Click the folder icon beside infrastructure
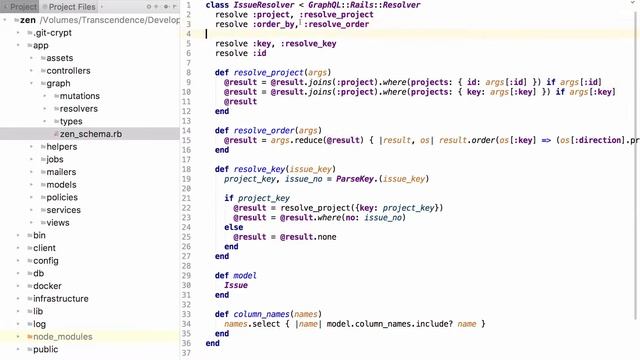Screen dimensions: 640x360 coord(30,298)
